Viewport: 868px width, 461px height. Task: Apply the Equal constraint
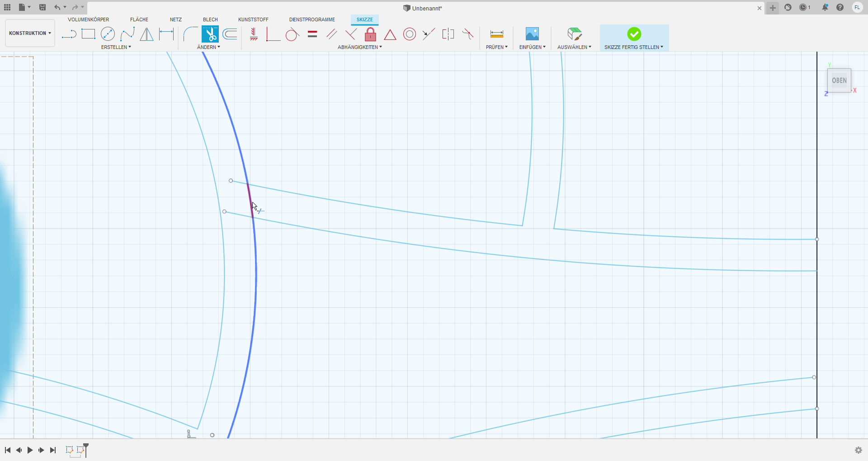point(312,34)
